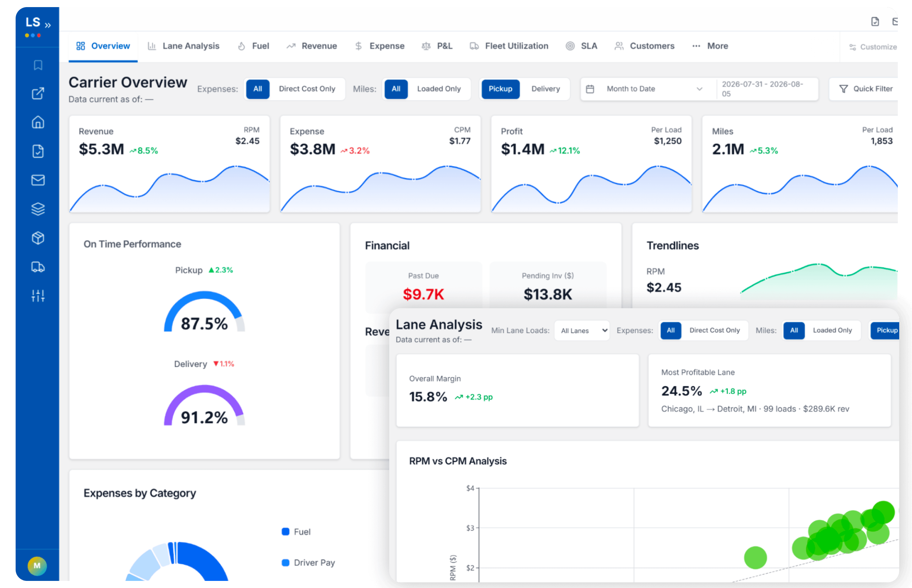Select the Delivery toggle

pos(545,89)
